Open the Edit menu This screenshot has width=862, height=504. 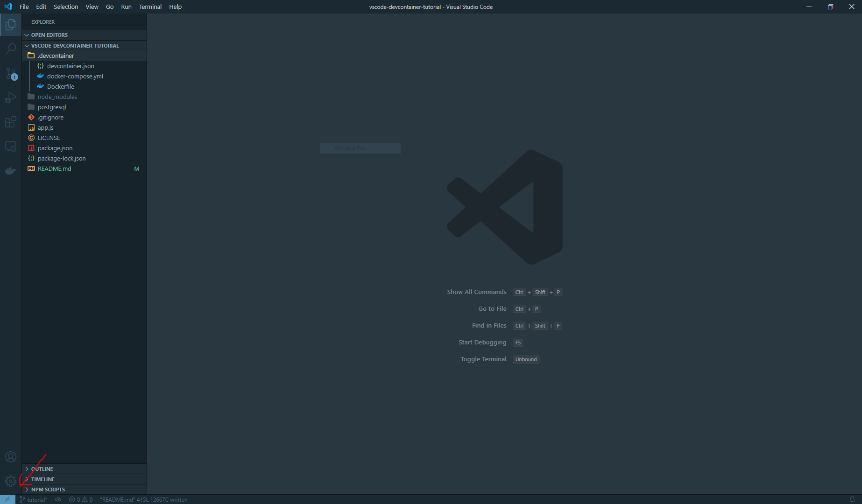click(41, 7)
